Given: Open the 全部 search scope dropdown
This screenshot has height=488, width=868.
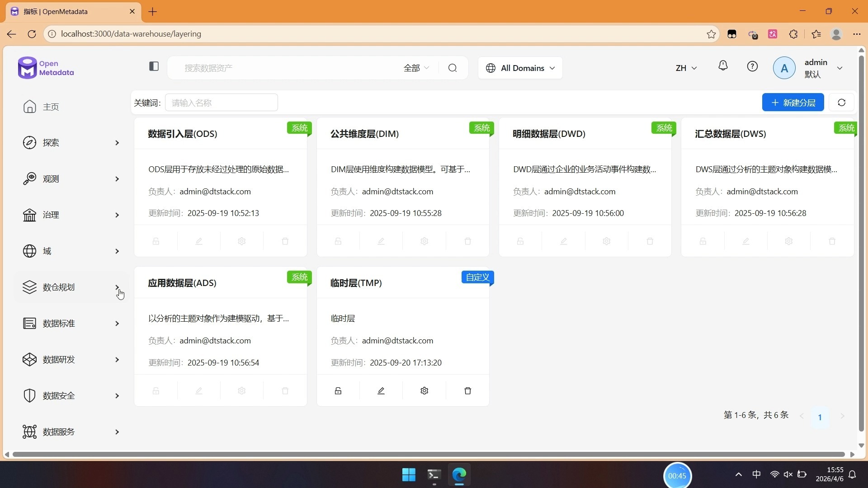Looking at the screenshot, I should 416,68.
